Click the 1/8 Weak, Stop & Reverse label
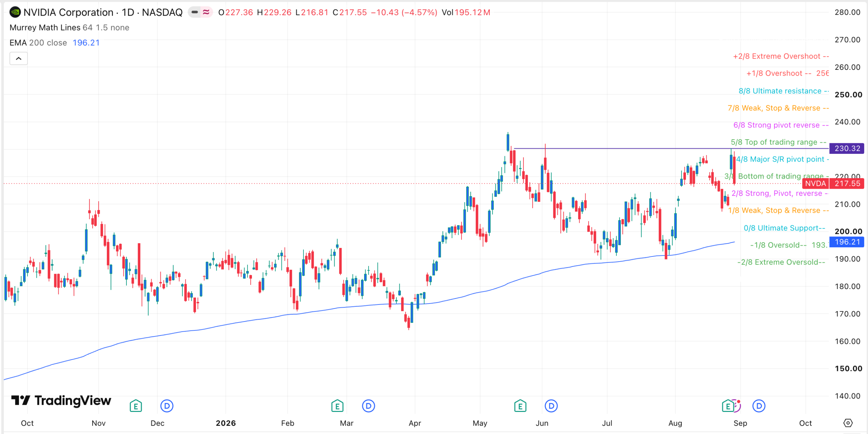 coord(778,210)
